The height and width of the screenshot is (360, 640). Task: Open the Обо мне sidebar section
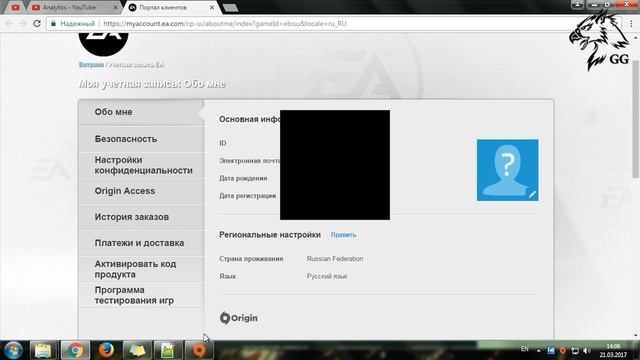pyautogui.click(x=141, y=112)
